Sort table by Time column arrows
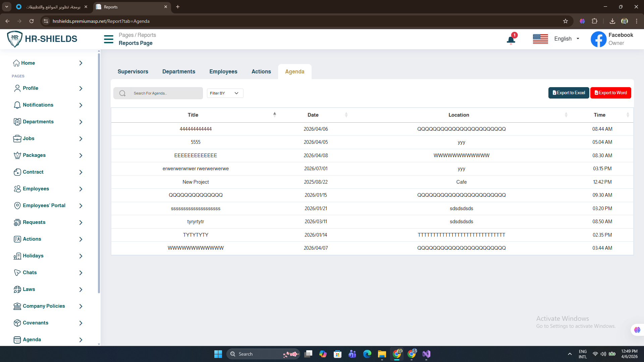The width and height of the screenshot is (644, 362). click(x=628, y=115)
